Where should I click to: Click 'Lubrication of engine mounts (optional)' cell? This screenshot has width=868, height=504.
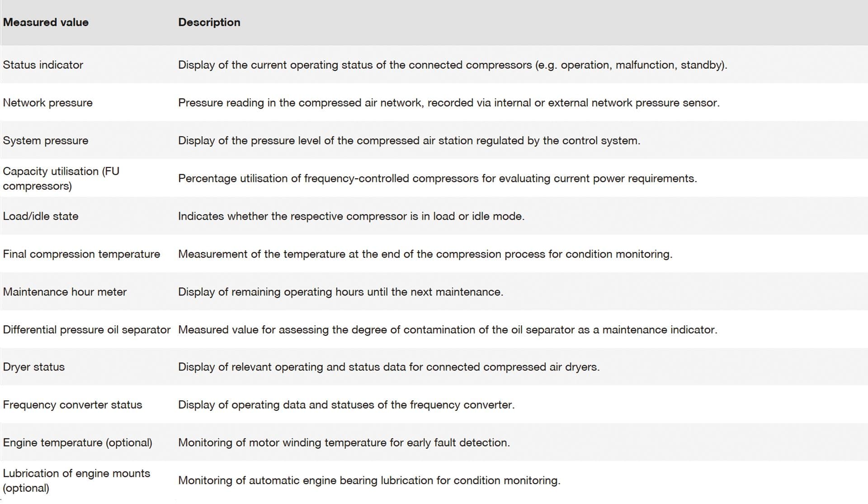(x=76, y=480)
